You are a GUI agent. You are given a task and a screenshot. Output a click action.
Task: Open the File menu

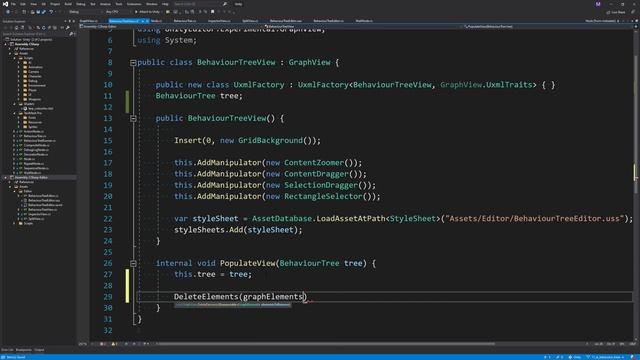pos(13,4)
